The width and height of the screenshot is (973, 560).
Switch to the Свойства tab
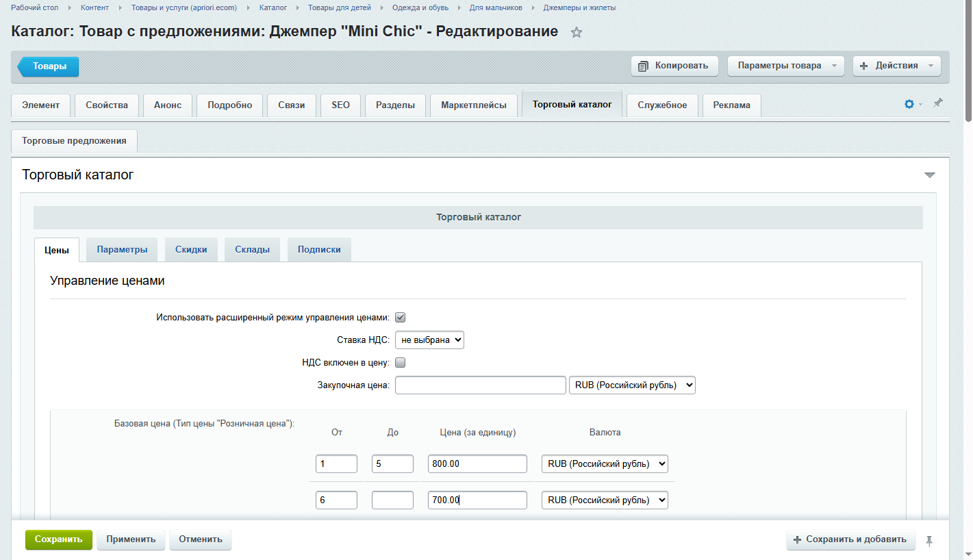tap(107, 105)
